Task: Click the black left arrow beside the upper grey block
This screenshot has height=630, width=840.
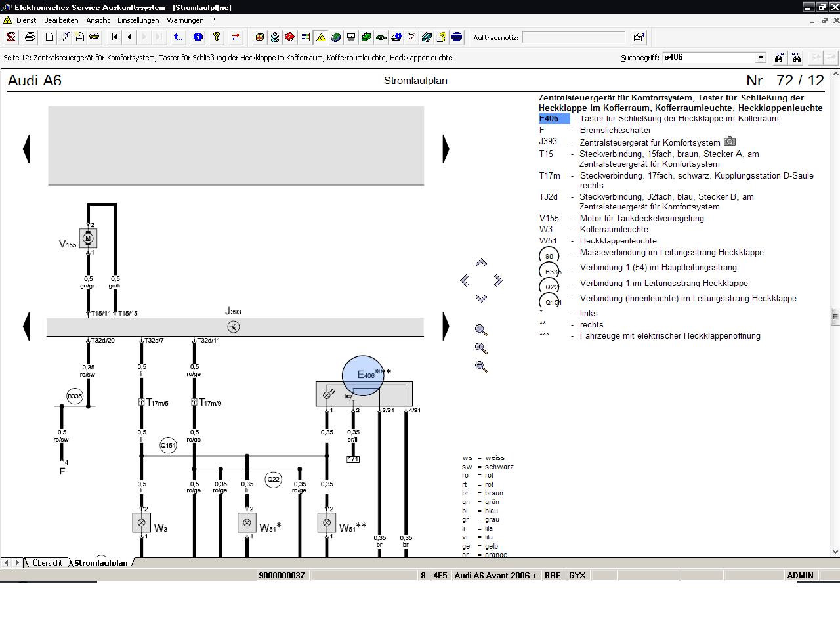Action: [26, 148]
